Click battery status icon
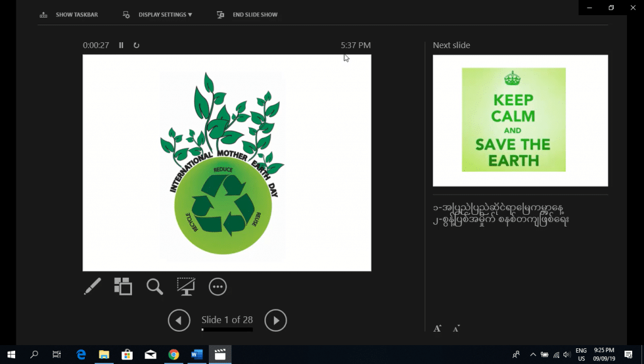Image resolution: width=644 pixels, height=364 pixels. tap(545, 355)
